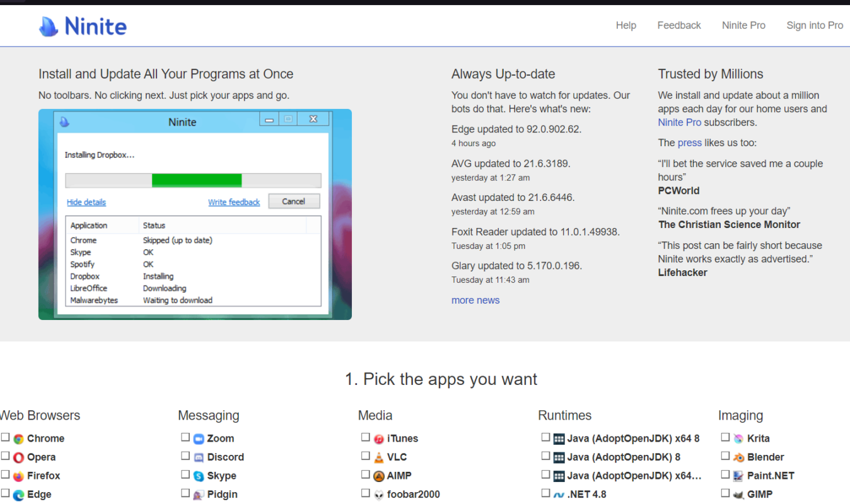
Task: Tick the iTunes checkbox
Action: point(366,437)
